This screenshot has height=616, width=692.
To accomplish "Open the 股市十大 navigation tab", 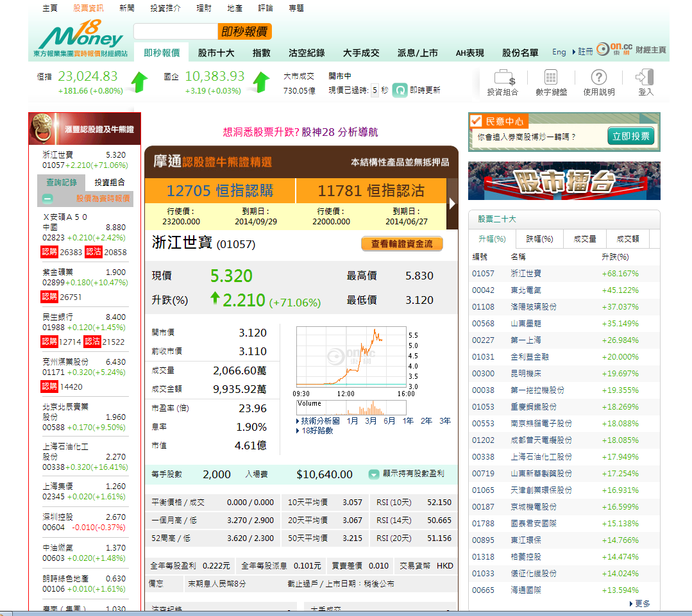I will [216, 53].
